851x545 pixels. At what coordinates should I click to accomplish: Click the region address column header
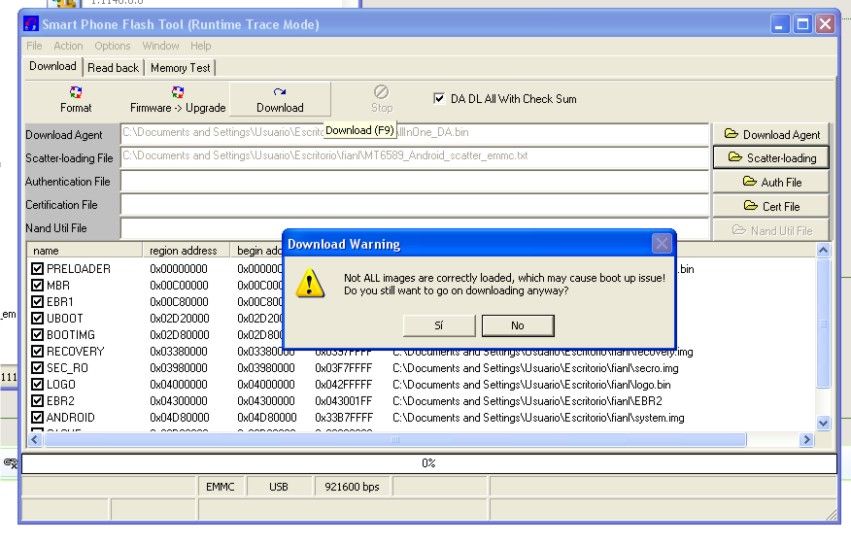point(186,250)
